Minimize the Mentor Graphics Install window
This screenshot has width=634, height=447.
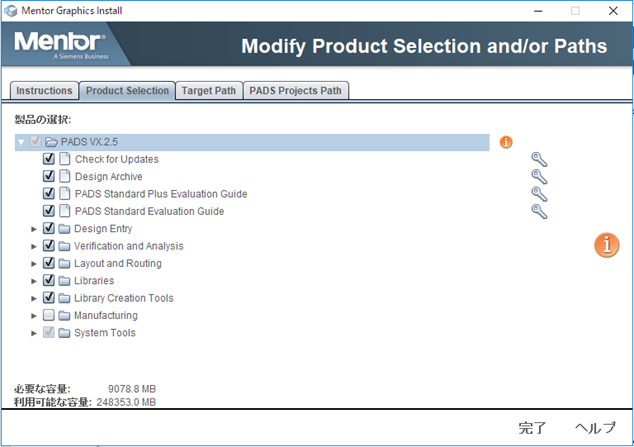pyautogui.click(x=538, y=11)
